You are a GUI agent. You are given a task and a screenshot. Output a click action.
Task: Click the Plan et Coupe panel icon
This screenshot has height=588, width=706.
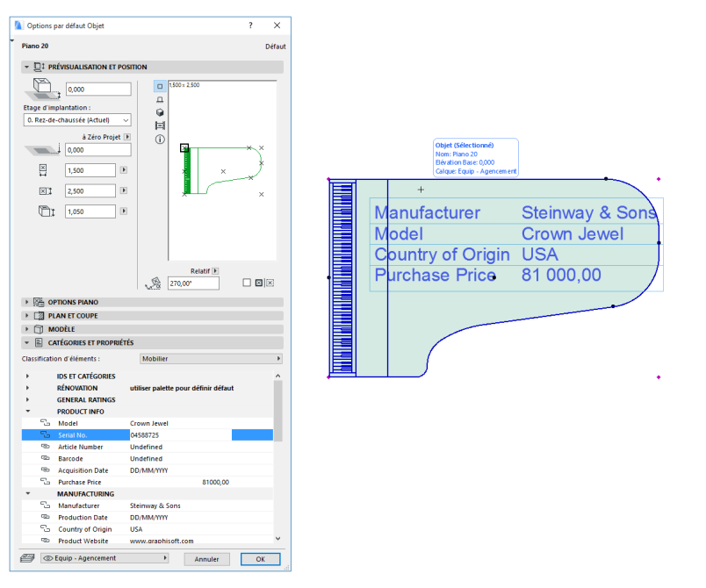[x=40, y=315]
